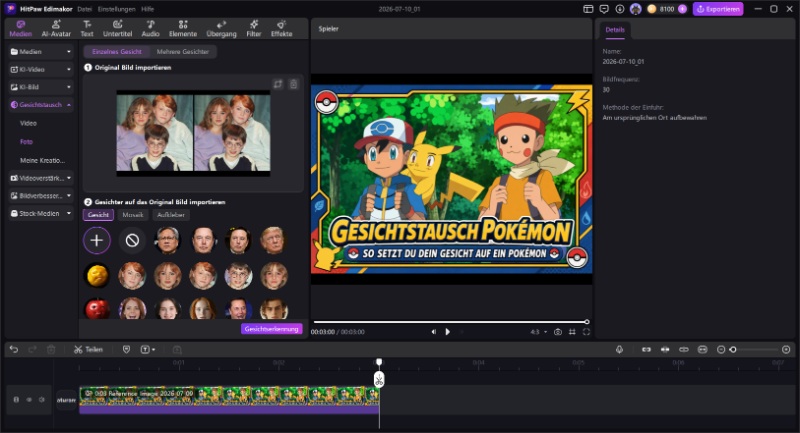
Task: Open the Effekte panel
Action: pyautogui.click(x=281, y=29)
